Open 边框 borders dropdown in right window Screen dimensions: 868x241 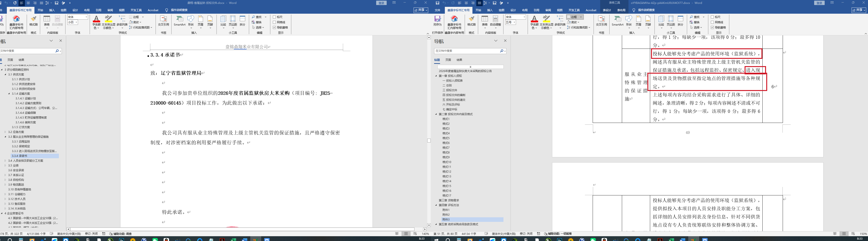click(581, 17)
